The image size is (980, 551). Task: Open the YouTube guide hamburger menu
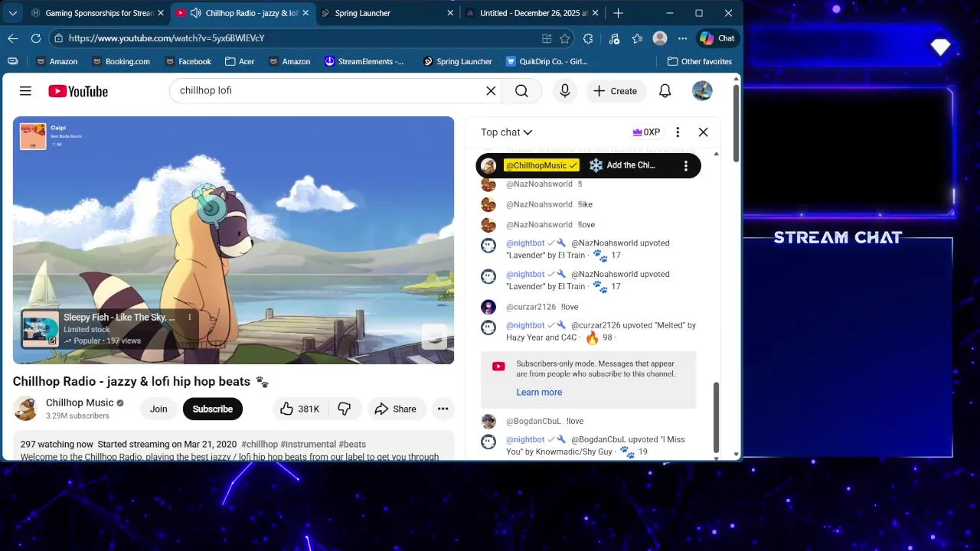[25, 91]
